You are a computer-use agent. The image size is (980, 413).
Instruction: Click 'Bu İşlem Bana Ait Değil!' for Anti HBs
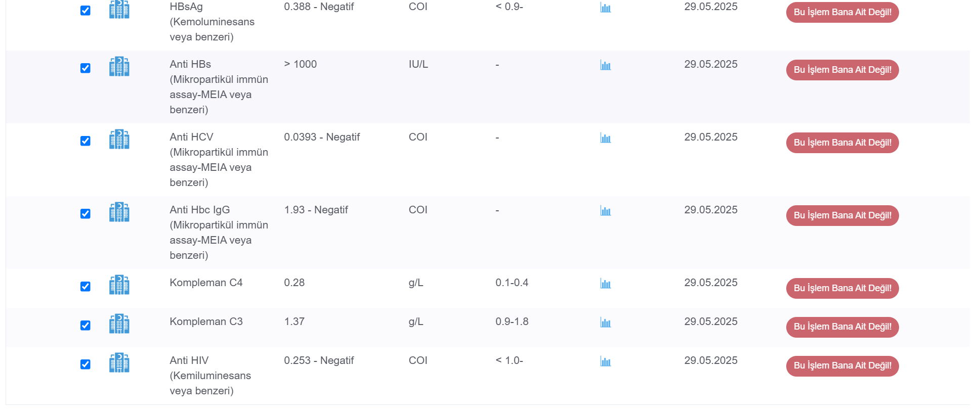[842, 70]
